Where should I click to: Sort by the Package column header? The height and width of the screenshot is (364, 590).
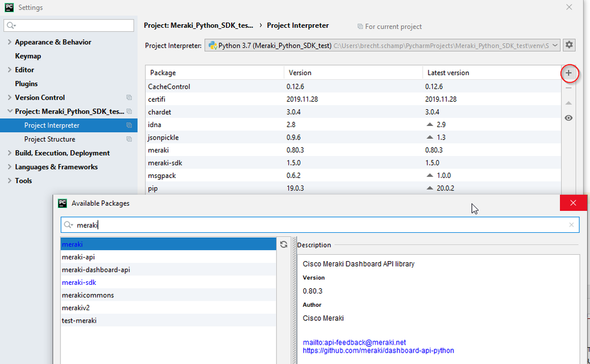click(x=215, y=73)
